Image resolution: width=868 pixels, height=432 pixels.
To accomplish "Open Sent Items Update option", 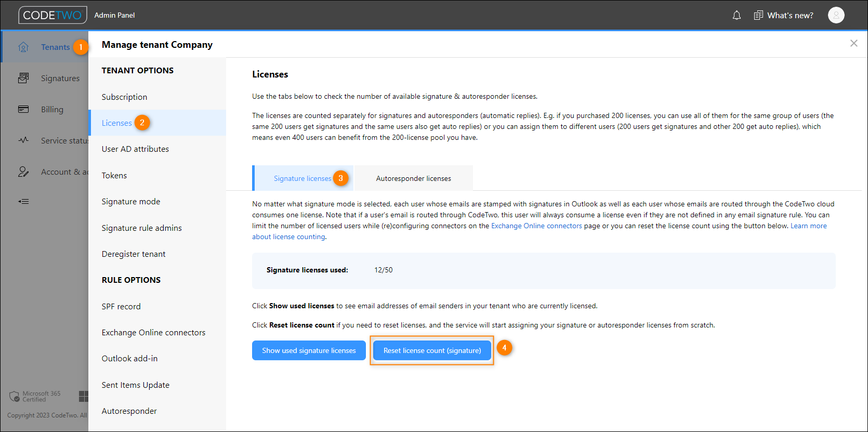I will [135, 385].
